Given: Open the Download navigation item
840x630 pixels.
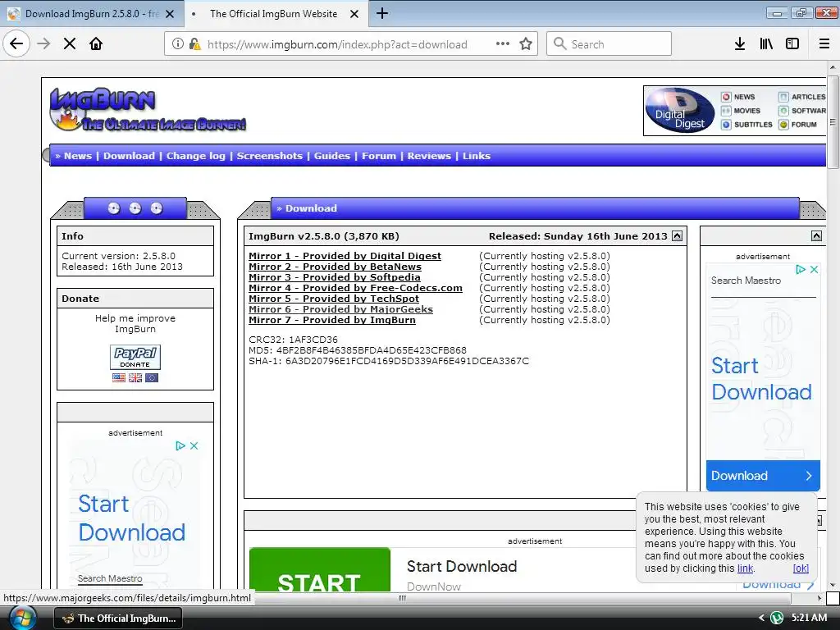Looking at the screenshot, I should coord(129,156).
